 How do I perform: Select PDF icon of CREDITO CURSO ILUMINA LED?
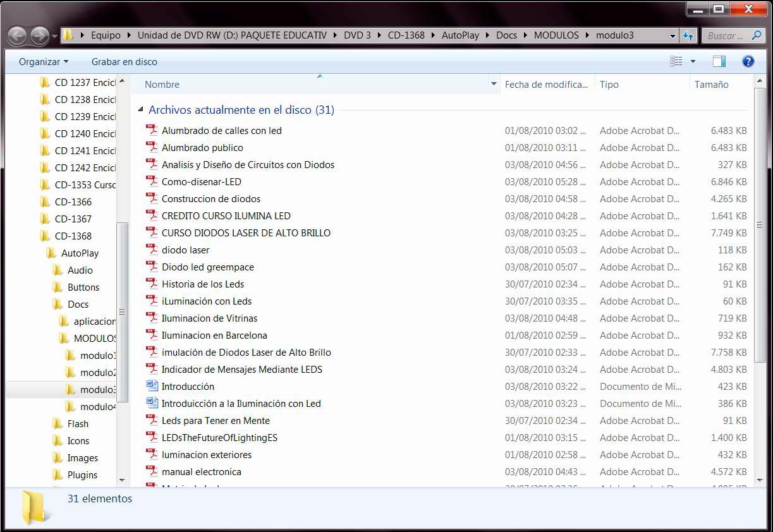[x=152, y=215]
